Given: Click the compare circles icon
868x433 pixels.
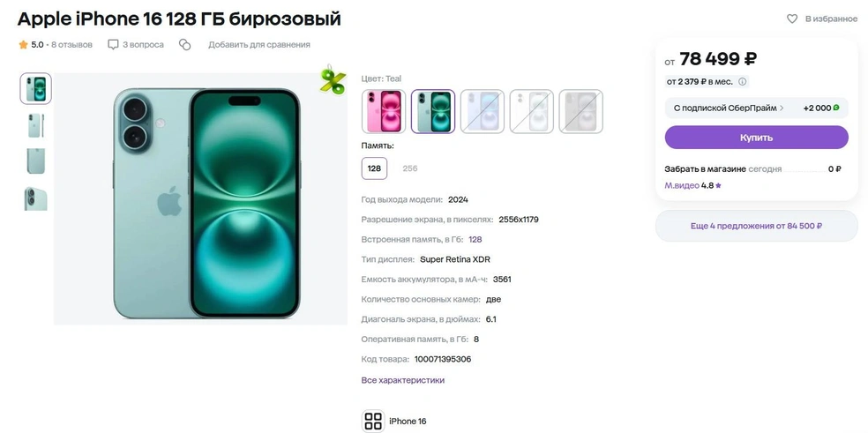Looking at the screenshot, I should tap(185, 45).
